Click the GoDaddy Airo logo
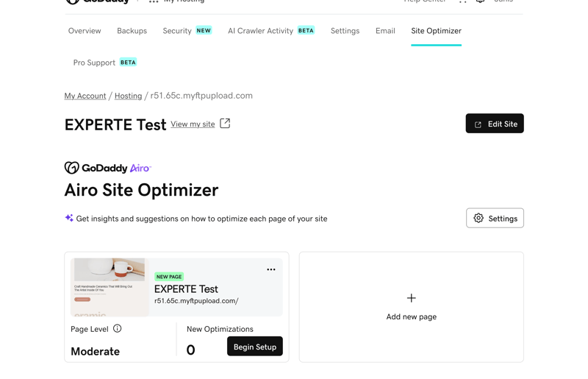This screenshot has width=588, height=379. coord(107,168)
